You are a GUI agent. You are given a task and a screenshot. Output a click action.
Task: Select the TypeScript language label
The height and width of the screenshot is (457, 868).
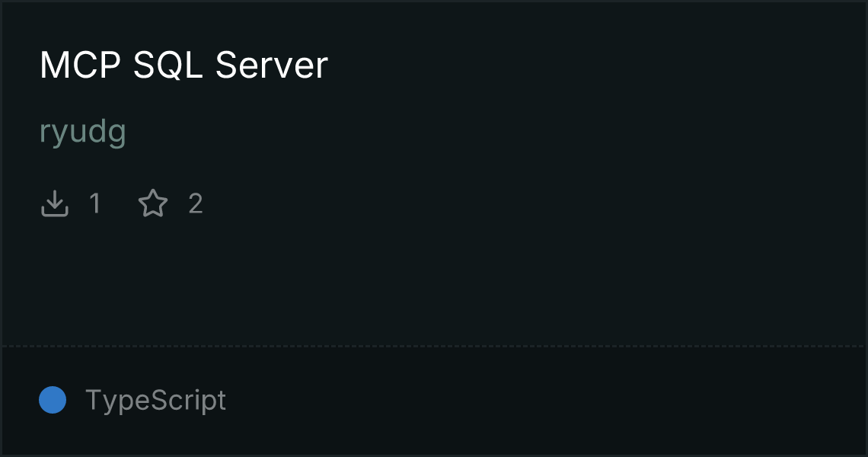[155, 401]
